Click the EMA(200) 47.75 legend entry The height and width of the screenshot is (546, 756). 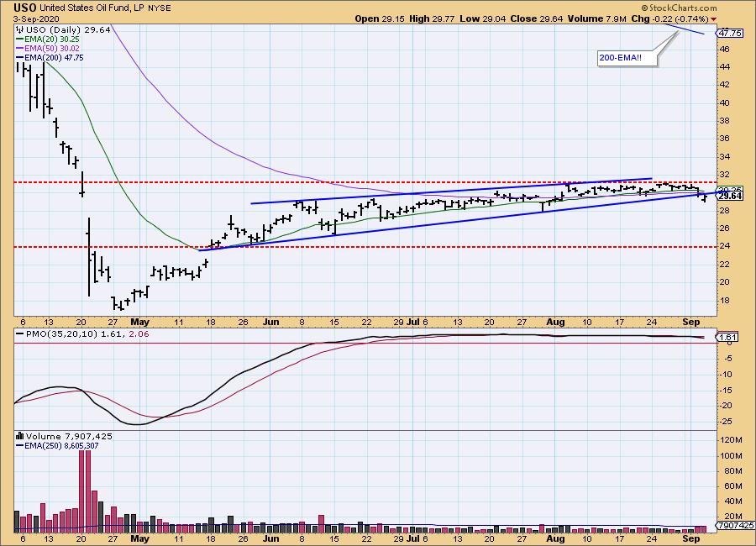click(x=50, y=57)
